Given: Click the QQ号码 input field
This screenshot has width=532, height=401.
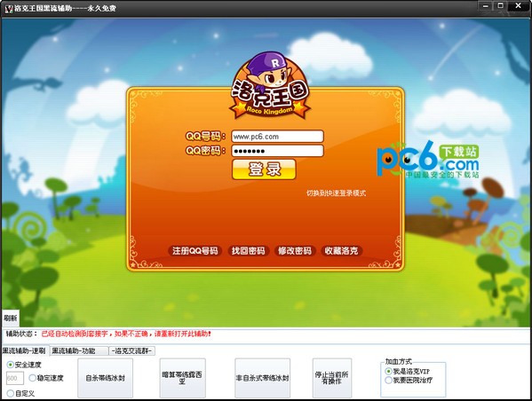Looking at the screenshot, I should tap(277, 137).
